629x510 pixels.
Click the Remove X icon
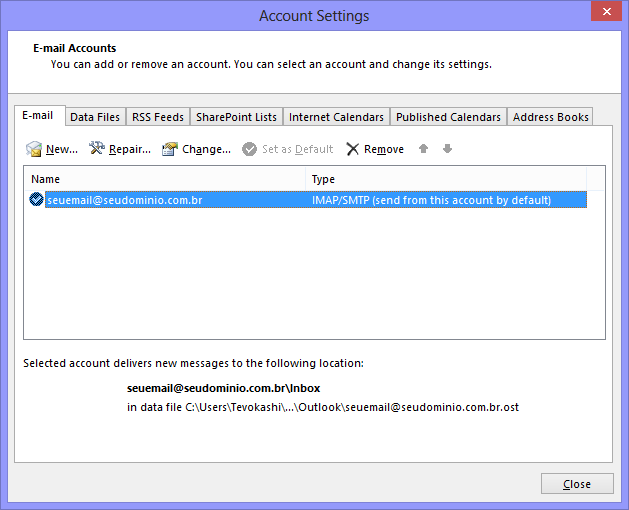point(352,149)
